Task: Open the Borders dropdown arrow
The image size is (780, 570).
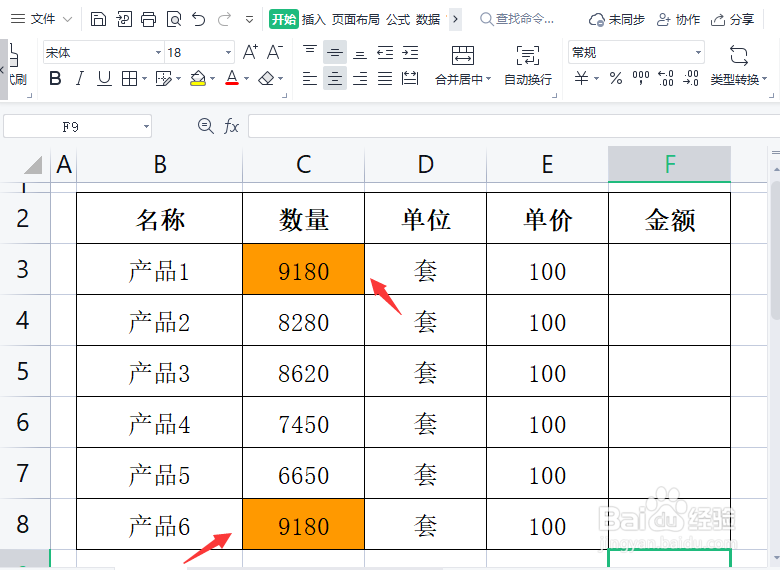Action: tap(144, 79)
